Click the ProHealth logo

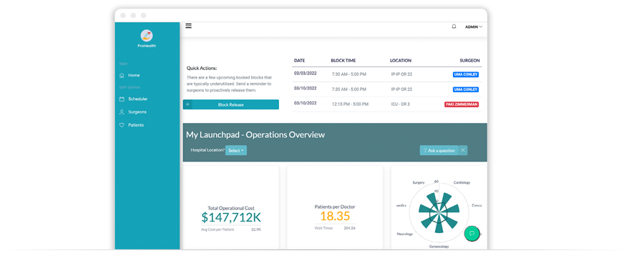(147, 36)
